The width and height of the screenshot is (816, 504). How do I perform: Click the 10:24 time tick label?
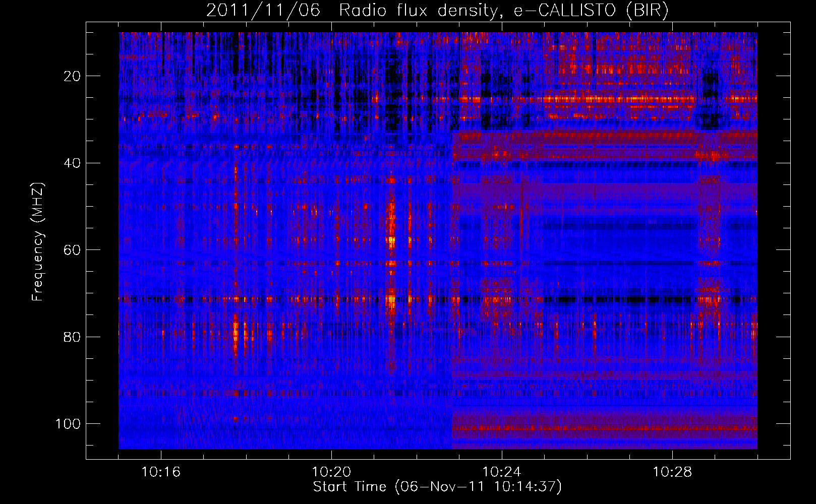coord(502,472)
